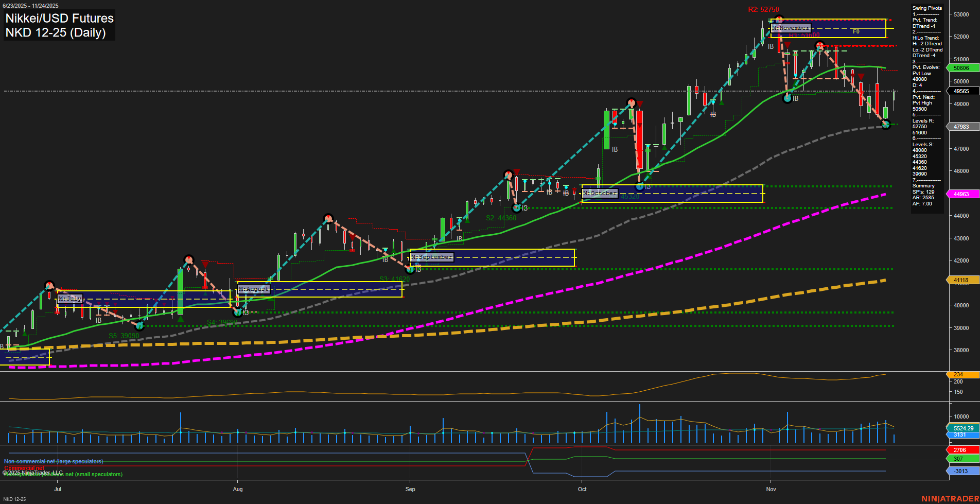Select the NKD 12-25 series tab at bottom left
The height and width of the screenshot is (504, 980).
[x=16, y=499]
